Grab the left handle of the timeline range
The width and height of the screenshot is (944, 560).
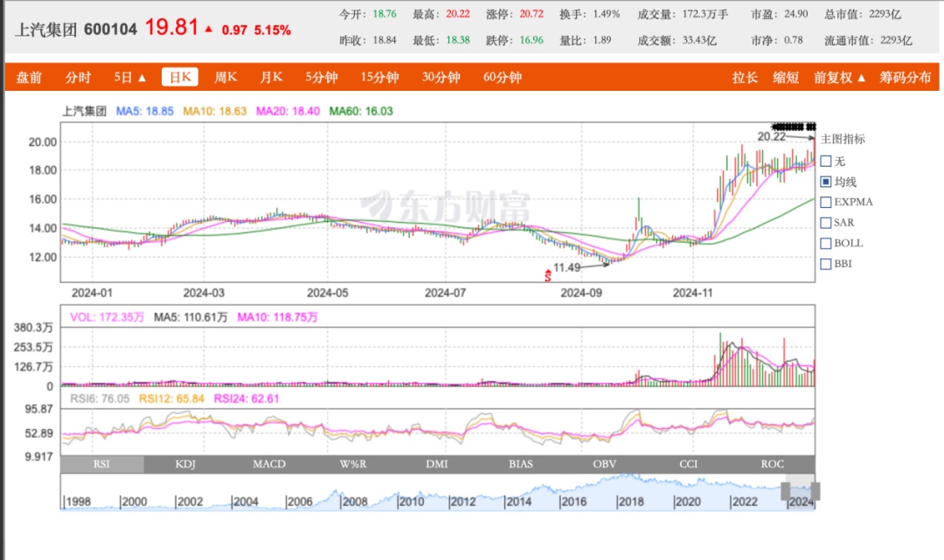tap(786, 491)
